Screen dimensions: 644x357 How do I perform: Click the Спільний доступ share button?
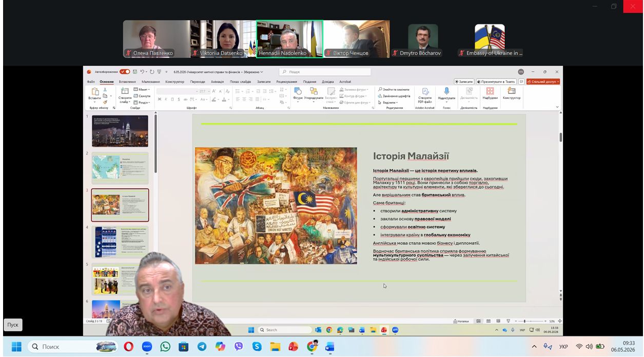coord(542,82)
